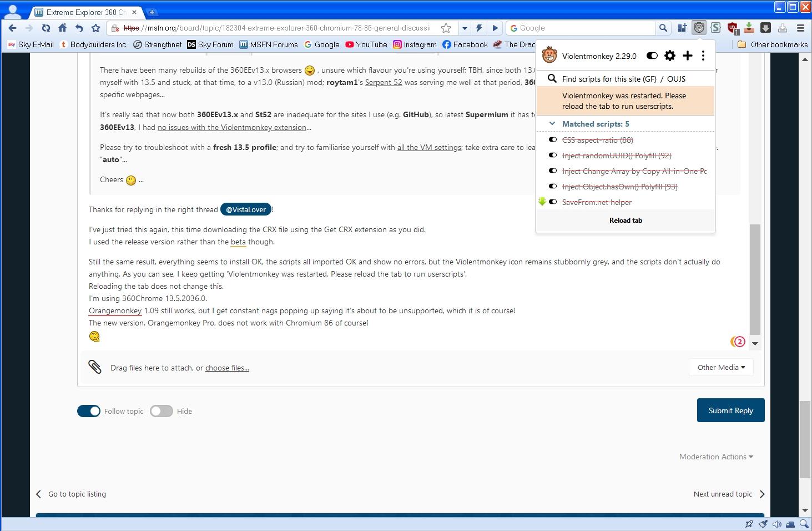
Task: Open Violentmonkey three-dot more menu
Action: (x=703, y=56)
